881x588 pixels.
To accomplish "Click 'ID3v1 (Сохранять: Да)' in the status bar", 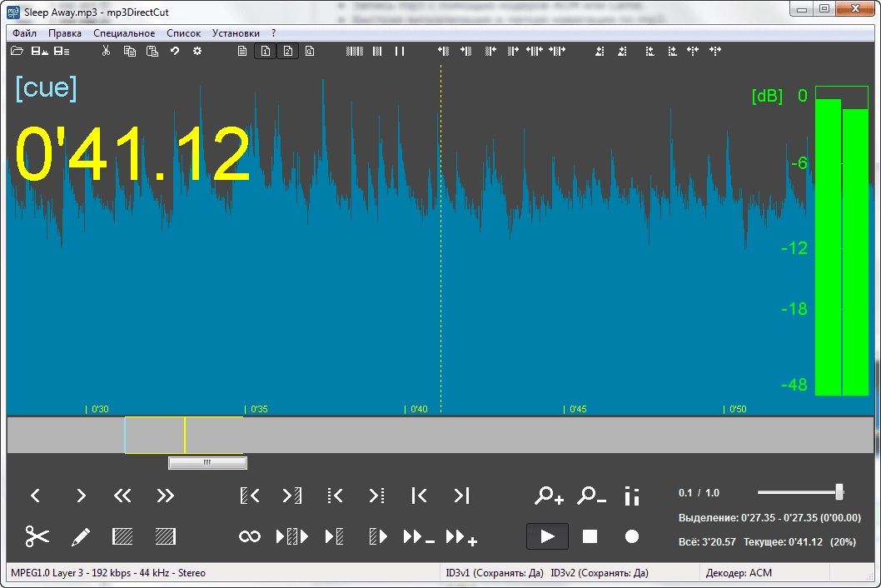I will (x=495, y=573).
